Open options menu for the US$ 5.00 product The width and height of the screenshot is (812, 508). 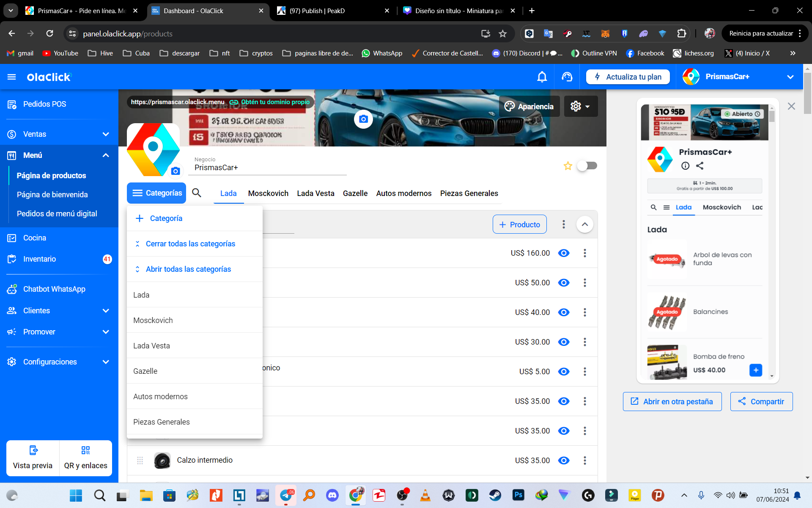(585, 371)
